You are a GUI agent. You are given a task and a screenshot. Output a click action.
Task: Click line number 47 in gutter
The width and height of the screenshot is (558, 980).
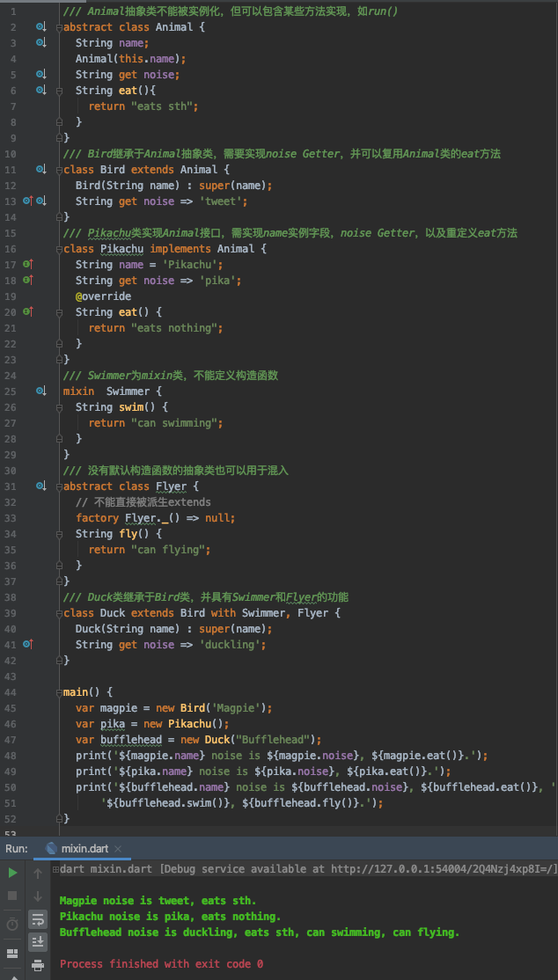pyautogui.click(x=11, y=739)
